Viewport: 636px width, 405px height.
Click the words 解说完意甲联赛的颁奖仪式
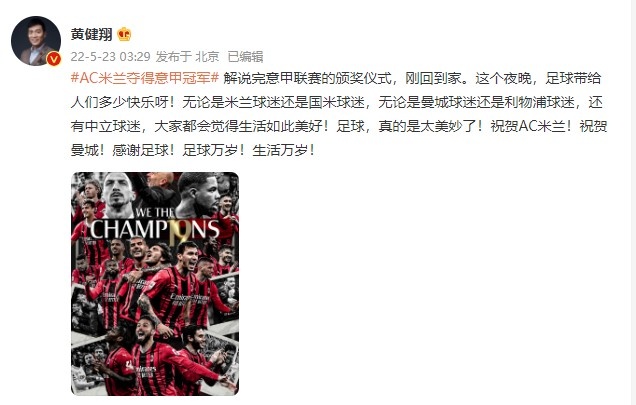coord(307,78)
